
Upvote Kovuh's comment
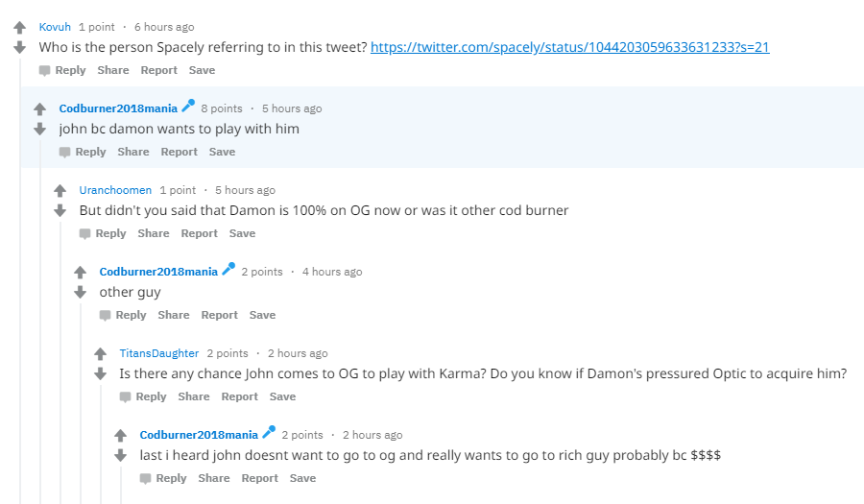tap(20, 27)
